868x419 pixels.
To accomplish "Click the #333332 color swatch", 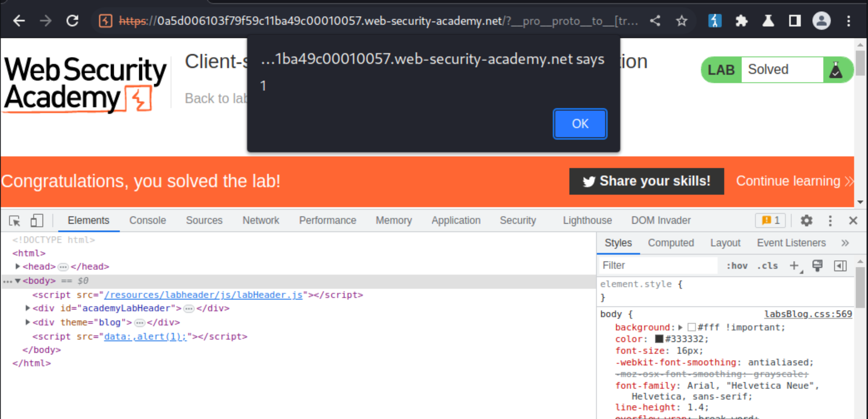I will coord(659,339).
